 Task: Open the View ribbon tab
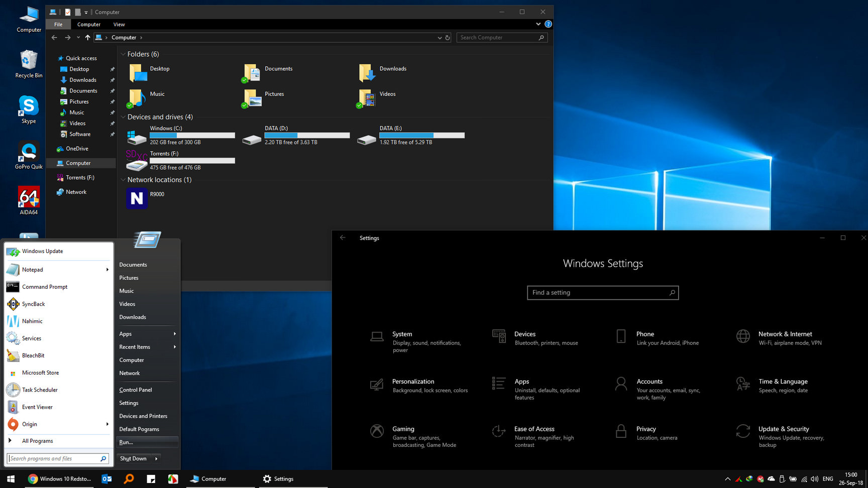119,24
